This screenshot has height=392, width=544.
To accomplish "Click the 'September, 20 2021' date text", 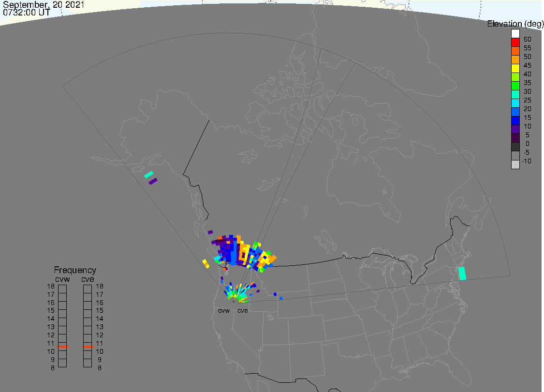I will click(44, 4).
